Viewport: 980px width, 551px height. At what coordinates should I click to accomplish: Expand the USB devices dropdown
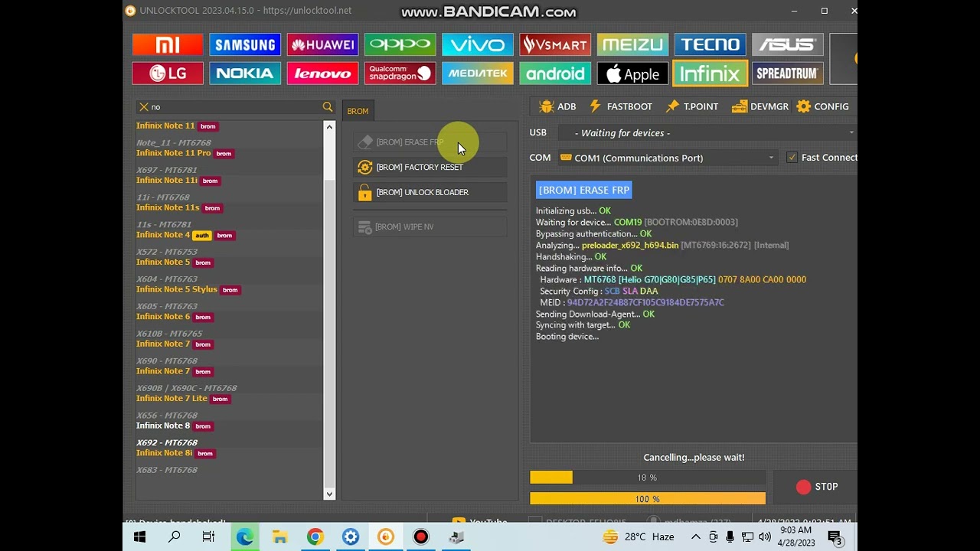tap(851, 133)
